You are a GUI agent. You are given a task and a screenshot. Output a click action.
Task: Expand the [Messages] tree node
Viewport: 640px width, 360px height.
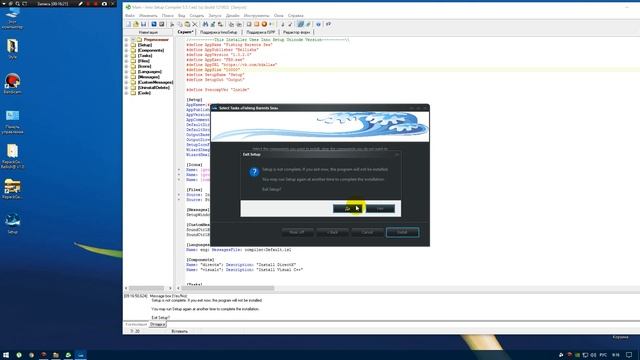127,77
